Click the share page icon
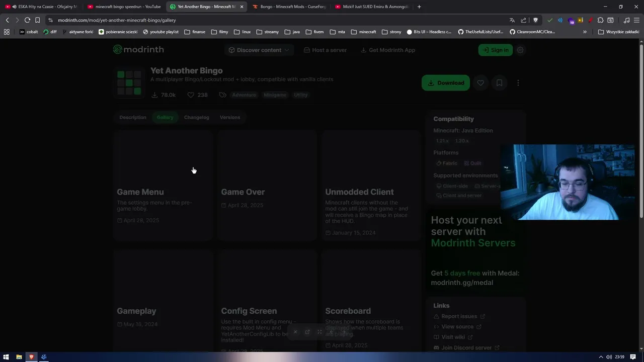Viewport: 644px width, 362px height. point(524,20)
